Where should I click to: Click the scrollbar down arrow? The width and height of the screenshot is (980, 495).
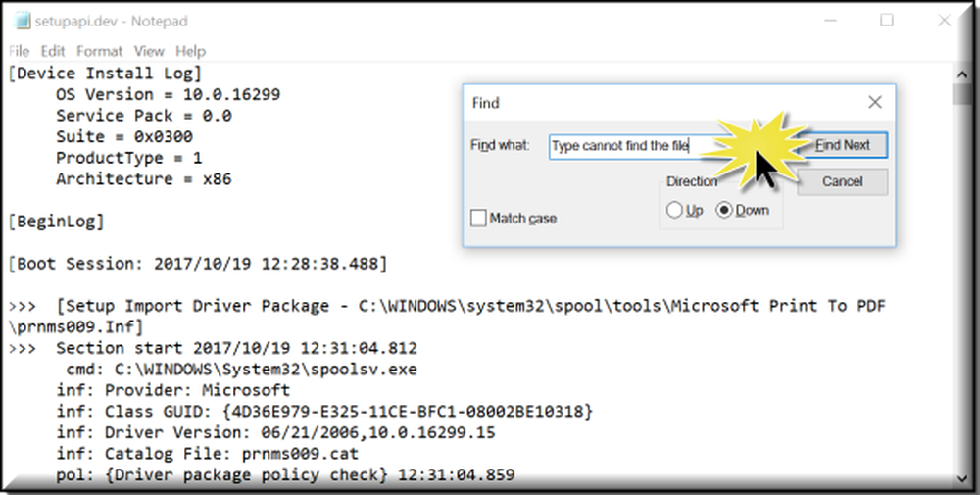pyautogui.click(x=962, y=478)
